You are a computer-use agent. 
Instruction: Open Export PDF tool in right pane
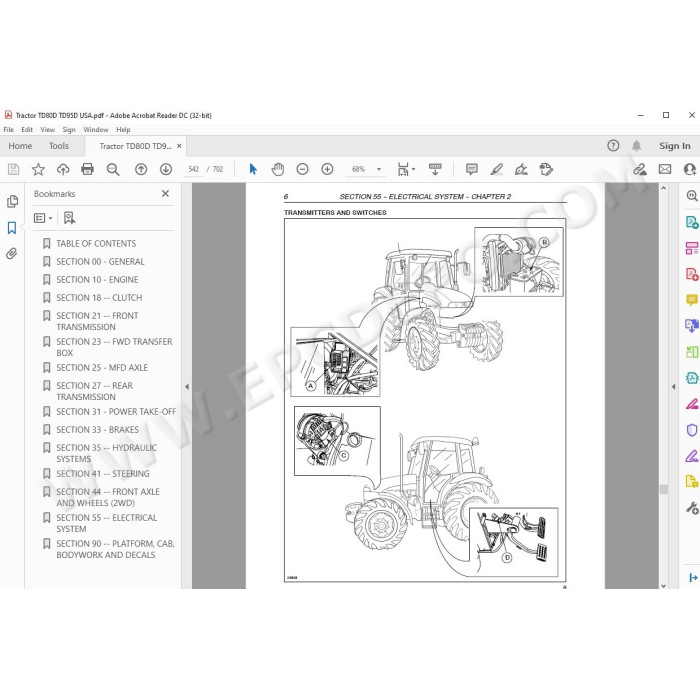692,222
